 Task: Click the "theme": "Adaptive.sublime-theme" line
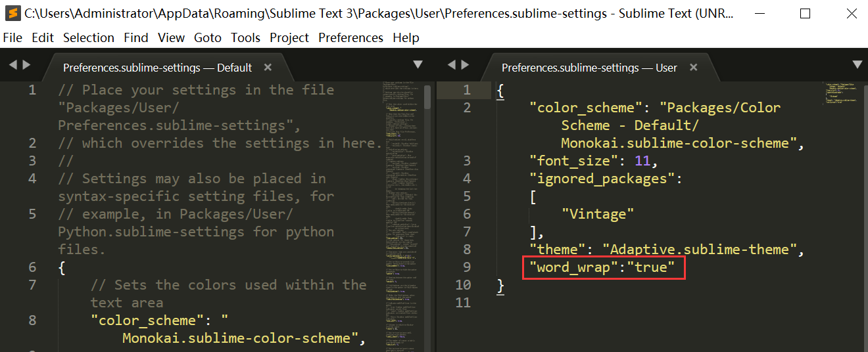tap(668, 250)
